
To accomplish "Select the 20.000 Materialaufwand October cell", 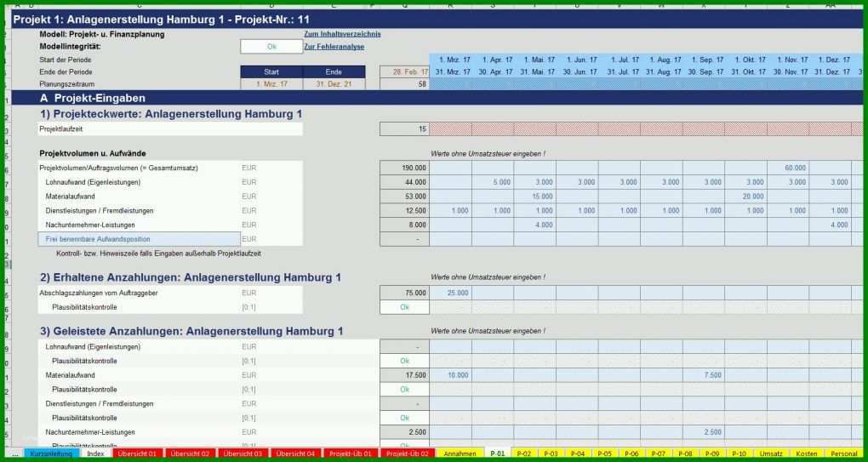I will point(745,197).
